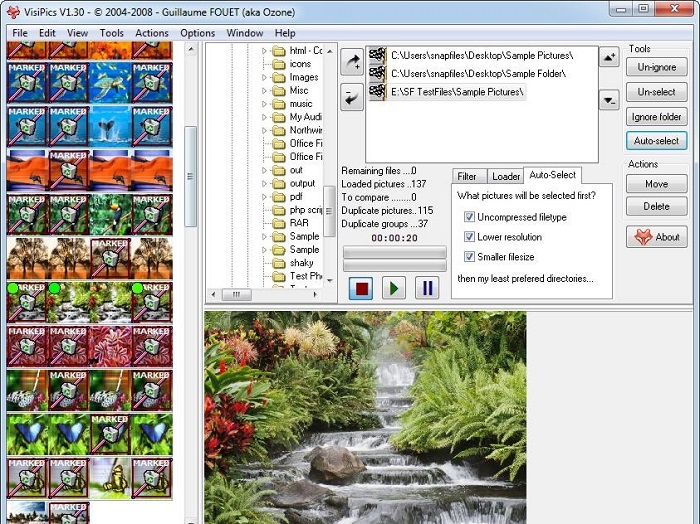Viewport: 700px width, 524px height.
Task: Click the thumbnail list vertical scrollbar handle
Action: pyautogui.click(x=191, y=176)
